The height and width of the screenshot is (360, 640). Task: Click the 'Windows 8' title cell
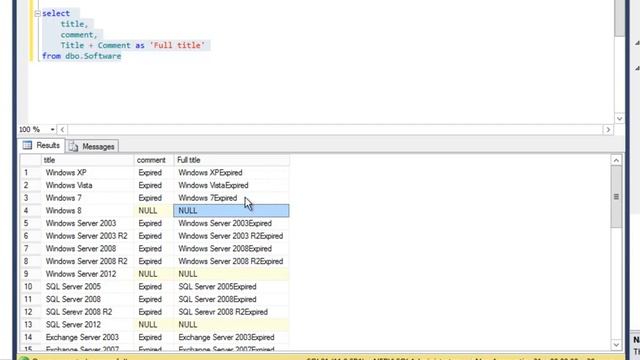pyautogui.click(x=87, y=211)
